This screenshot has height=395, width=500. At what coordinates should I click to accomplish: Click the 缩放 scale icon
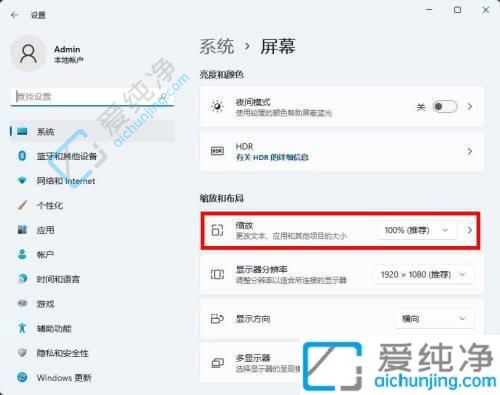tap(217, 230)
